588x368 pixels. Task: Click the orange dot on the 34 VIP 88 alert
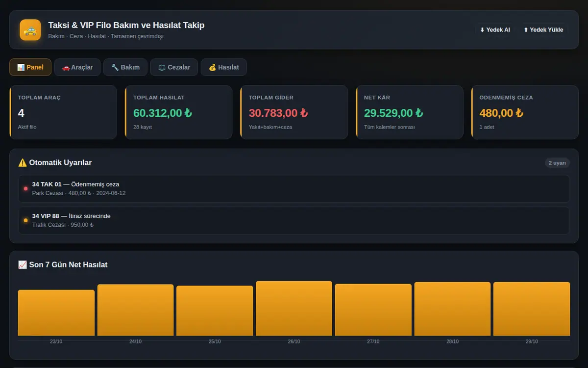(x=26, y=220)
